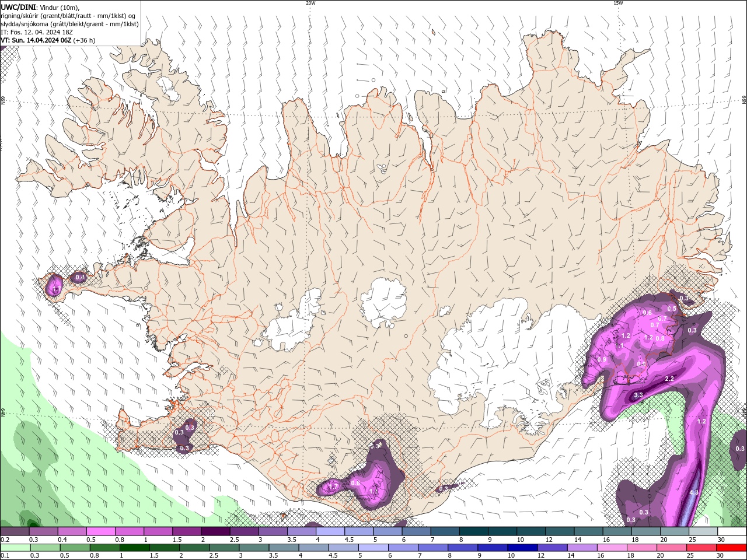This screenshot has width=747, height=560.
Task: Click the 1.7 precipitation value on the south coast
Action: [x=334, y=487]
